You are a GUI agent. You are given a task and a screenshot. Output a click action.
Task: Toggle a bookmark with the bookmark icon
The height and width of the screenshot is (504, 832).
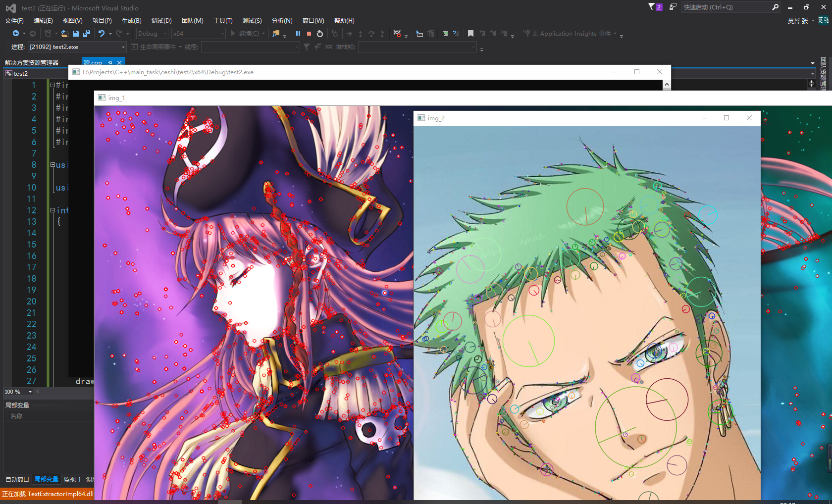tap(470, 33)
